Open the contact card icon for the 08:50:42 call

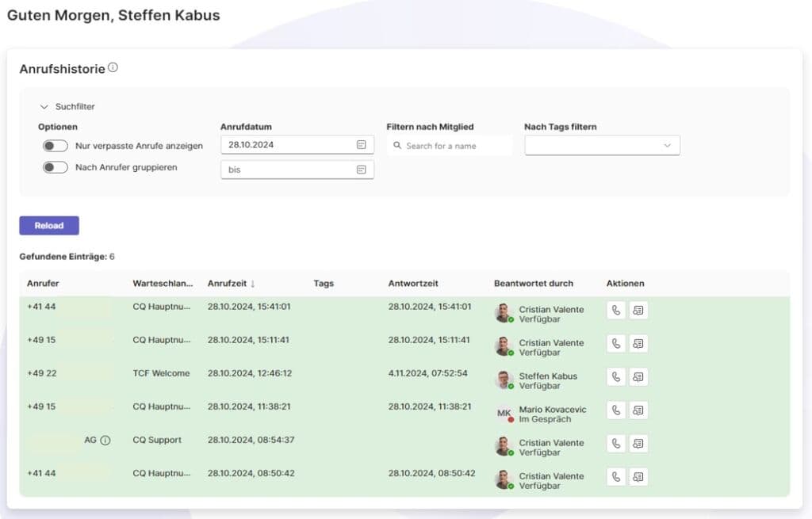638,477
